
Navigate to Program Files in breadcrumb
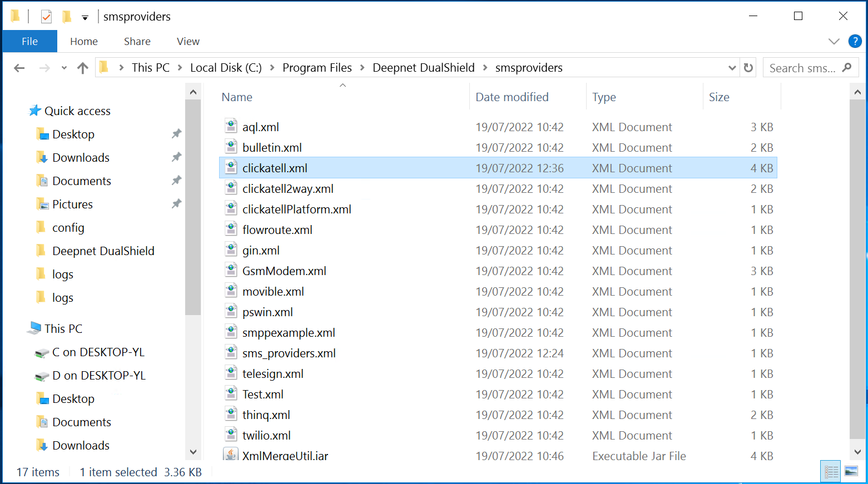tap(317, 68)
